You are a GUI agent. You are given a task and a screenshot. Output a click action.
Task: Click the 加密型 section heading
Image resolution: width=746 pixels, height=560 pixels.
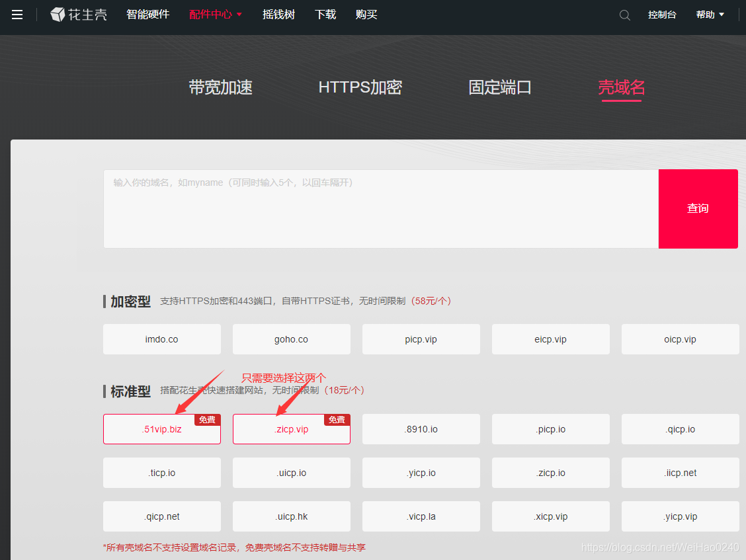pos(130,301)
